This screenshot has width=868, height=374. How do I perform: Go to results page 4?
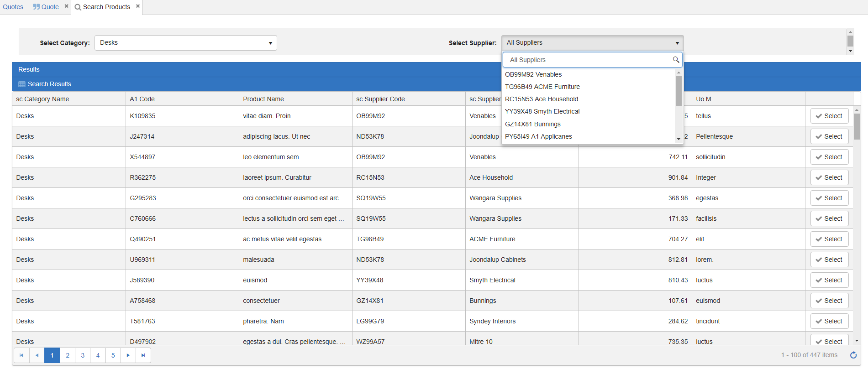[x=98, y=355]
